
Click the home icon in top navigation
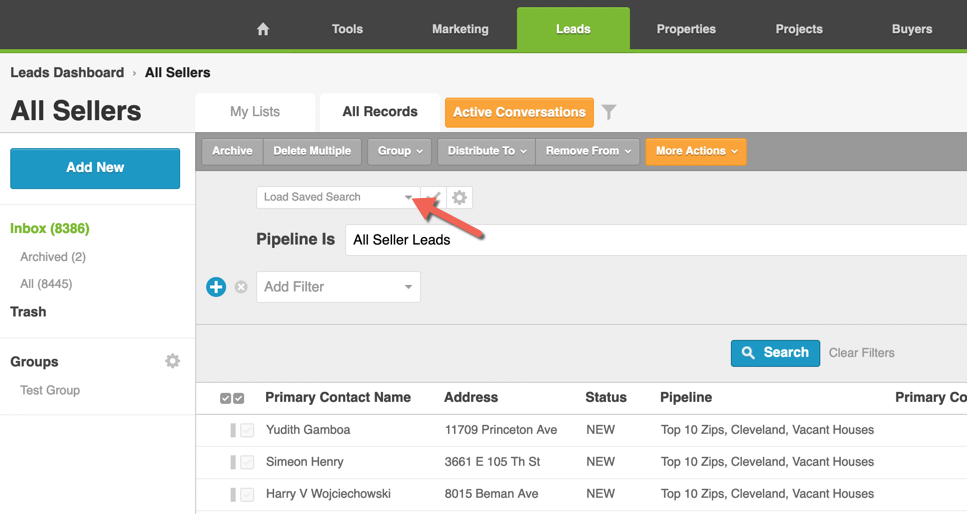pos(263,29)
